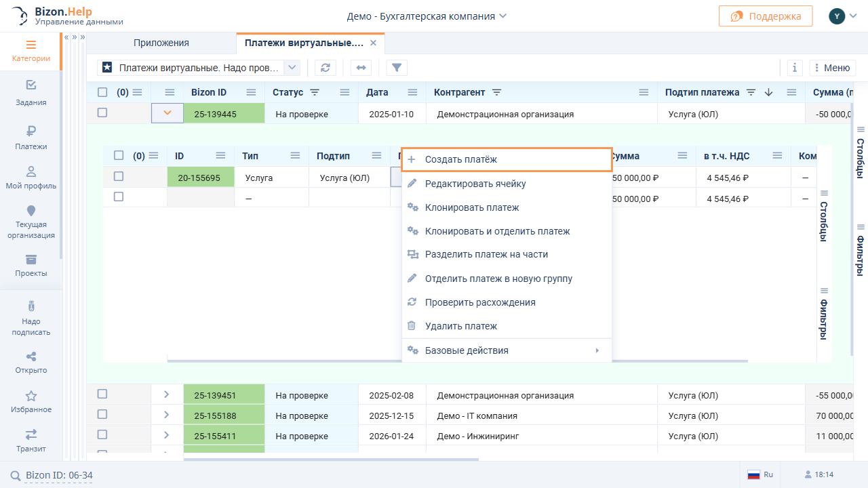The image size is (868, 488).
Task: Collapse the expanded row 25-139445
Action: click(x=167, y=113)
